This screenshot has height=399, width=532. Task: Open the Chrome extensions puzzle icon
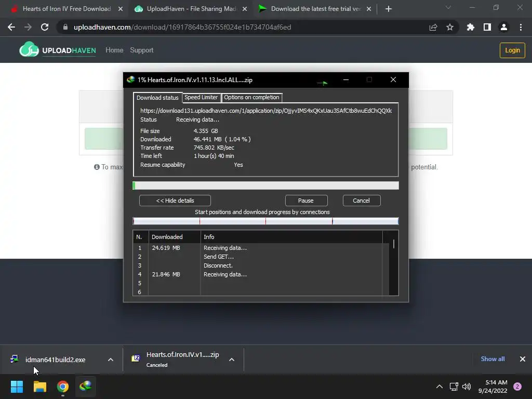(x=471, y=27)
